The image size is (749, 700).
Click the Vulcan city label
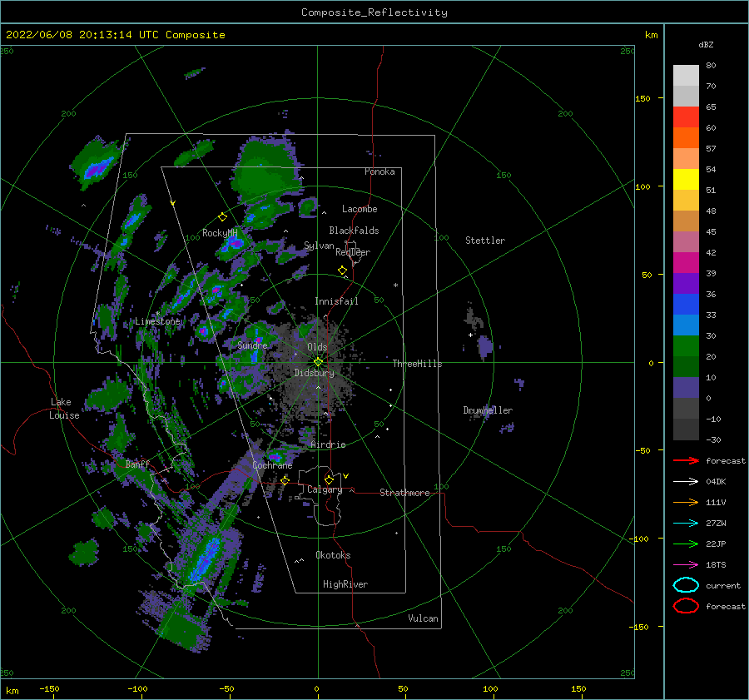click(423, 618)
